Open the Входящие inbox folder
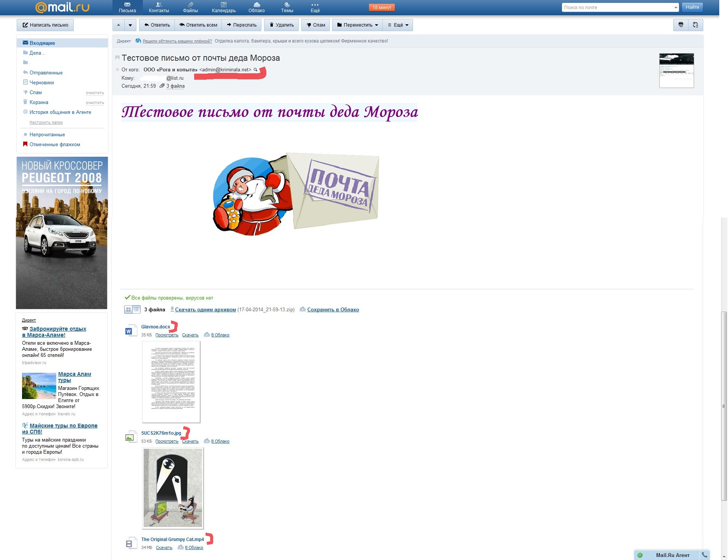The height and width of the screenshot is (560, 728). click(62, 43)
